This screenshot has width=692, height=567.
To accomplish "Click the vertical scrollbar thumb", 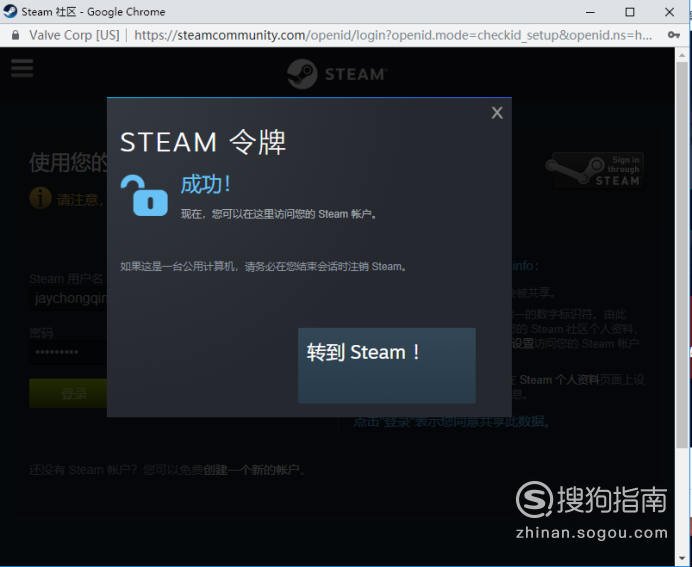I will (x=682, y=254).
